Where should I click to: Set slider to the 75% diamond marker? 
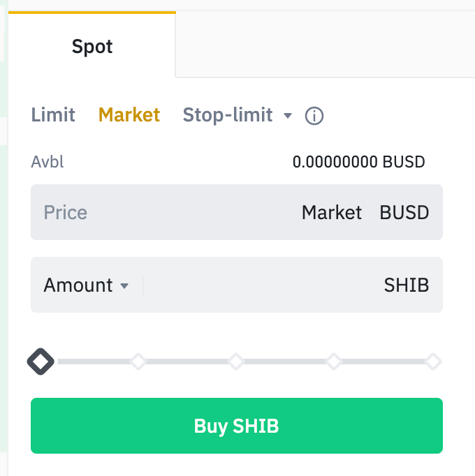[x=334, y=362]
